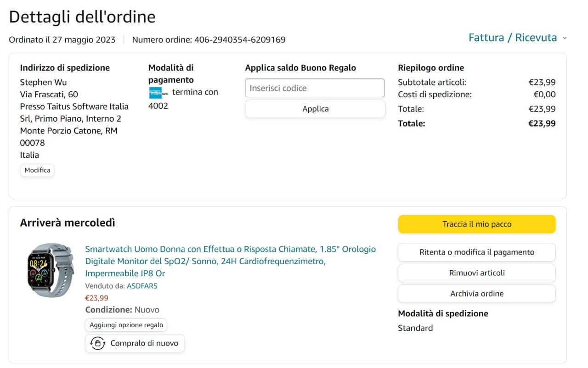
Task: Click the American Express card icon
Action: pos(159,93)
